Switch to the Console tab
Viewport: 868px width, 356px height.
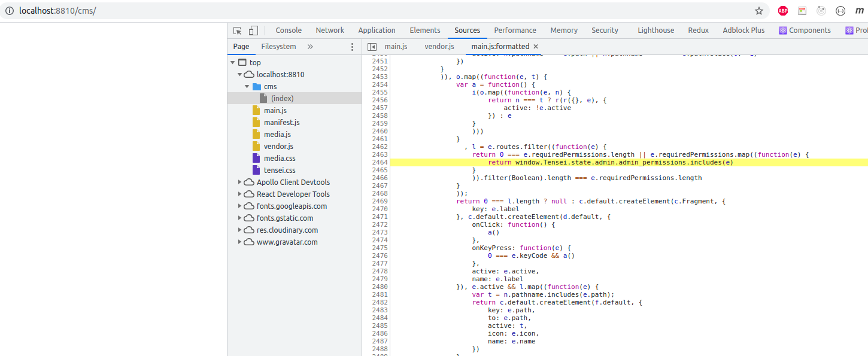coord(289,30)
